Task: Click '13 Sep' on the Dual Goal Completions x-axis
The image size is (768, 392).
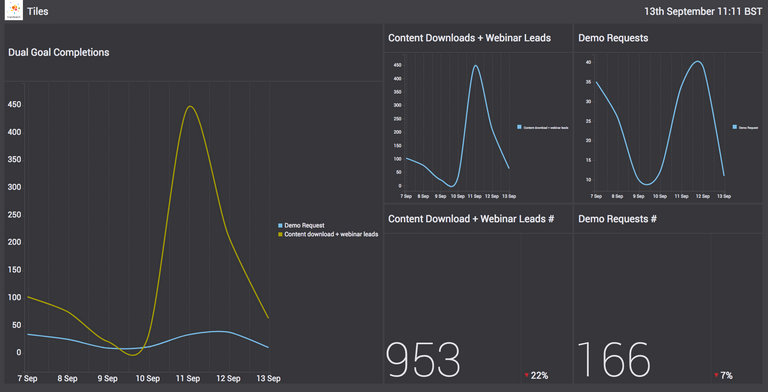Action: tap(268, 379)
